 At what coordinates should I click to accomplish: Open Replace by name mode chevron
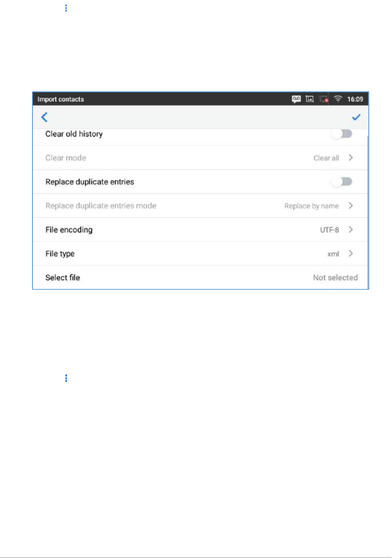coord(351,206)
